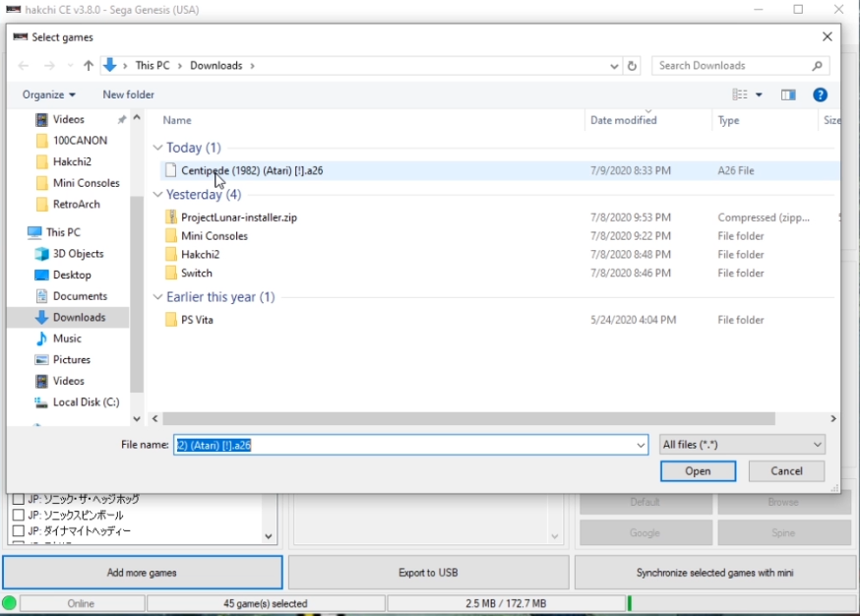Click the Documents sidebar icon

(x=41, y=296)
